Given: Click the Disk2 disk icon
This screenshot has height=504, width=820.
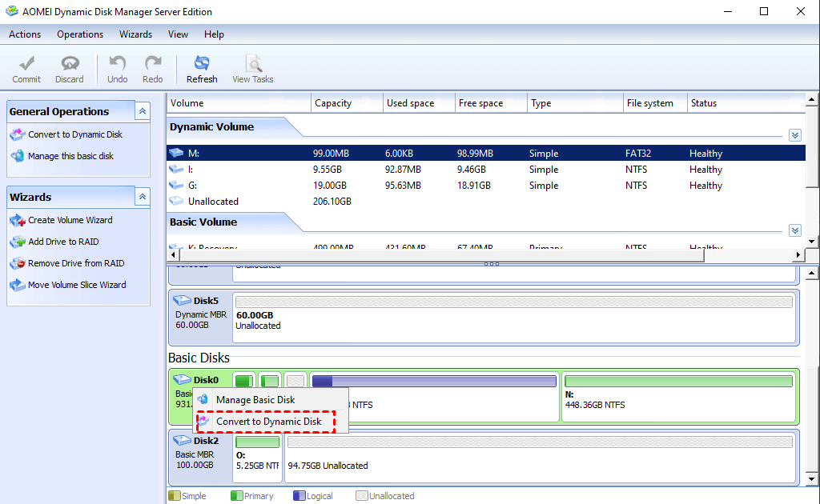Looking at the screenshot, I should coord(182,440).
